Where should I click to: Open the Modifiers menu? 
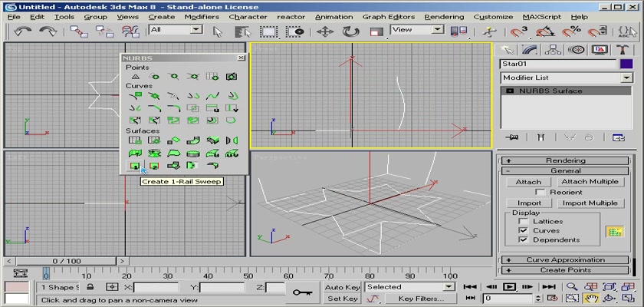[202, 17]
